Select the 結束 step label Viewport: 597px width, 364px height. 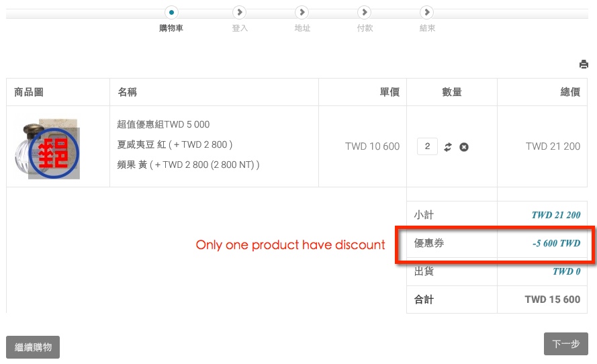pos(427,28)
